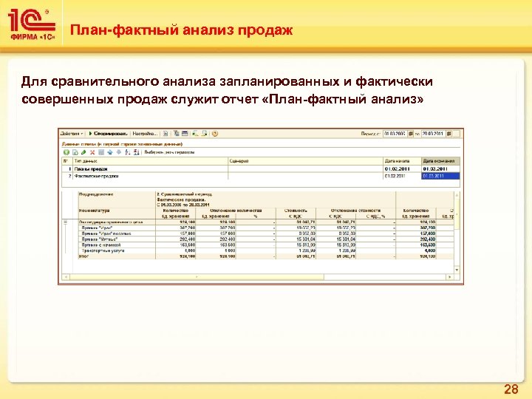Click the Итог total row label
Image resolution: width=532 pixels, height=399 pixels.
tap(83, 256)
